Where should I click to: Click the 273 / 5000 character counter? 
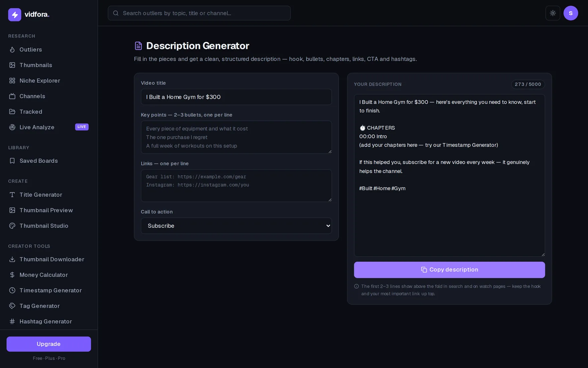(x=528, y=84)
